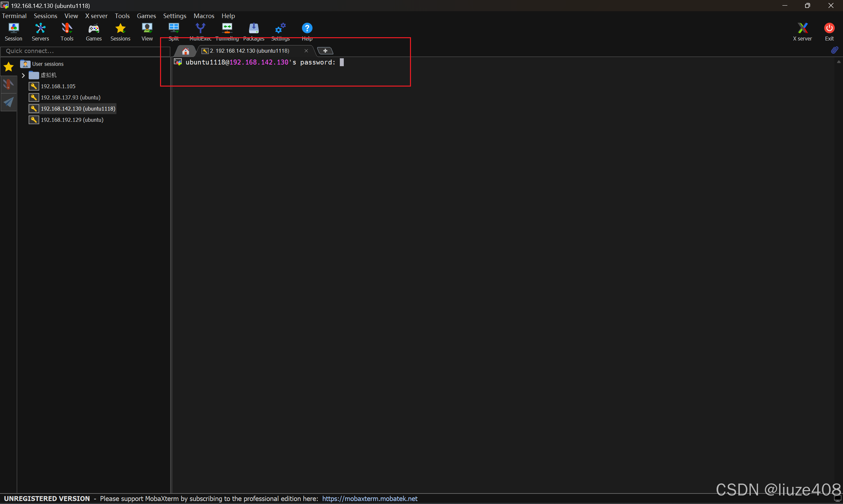The height and width of the screenshot is (504, 843).
Task: Open the paper plane sidebar tab
Action: 9,102
